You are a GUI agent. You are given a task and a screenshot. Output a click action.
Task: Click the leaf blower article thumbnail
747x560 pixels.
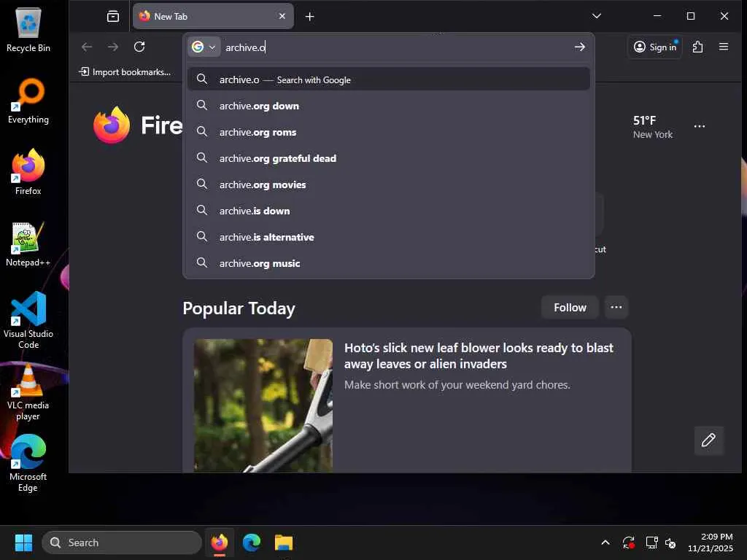tap(263, 405)
